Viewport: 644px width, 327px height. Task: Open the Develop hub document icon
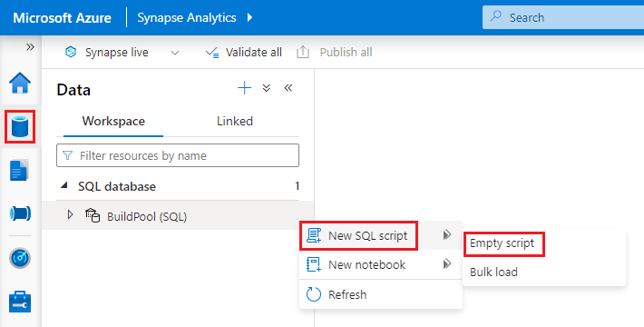click(19, 170)
